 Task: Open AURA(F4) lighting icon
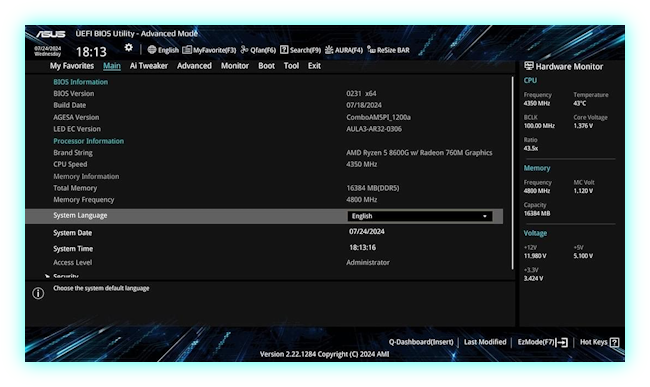pyautogui.click(x=329, y=50)
